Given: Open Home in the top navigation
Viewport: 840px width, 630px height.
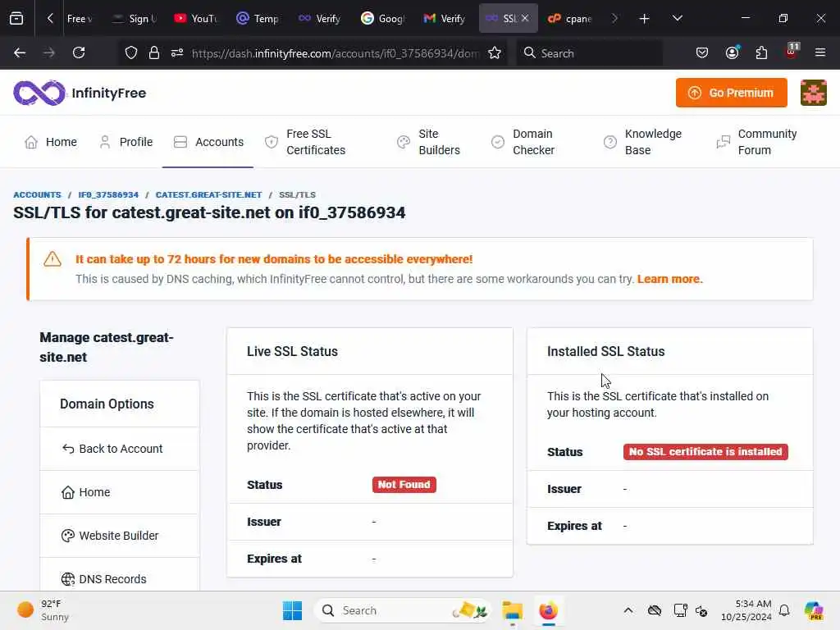Looking at the screenshot, I should 51,142.
